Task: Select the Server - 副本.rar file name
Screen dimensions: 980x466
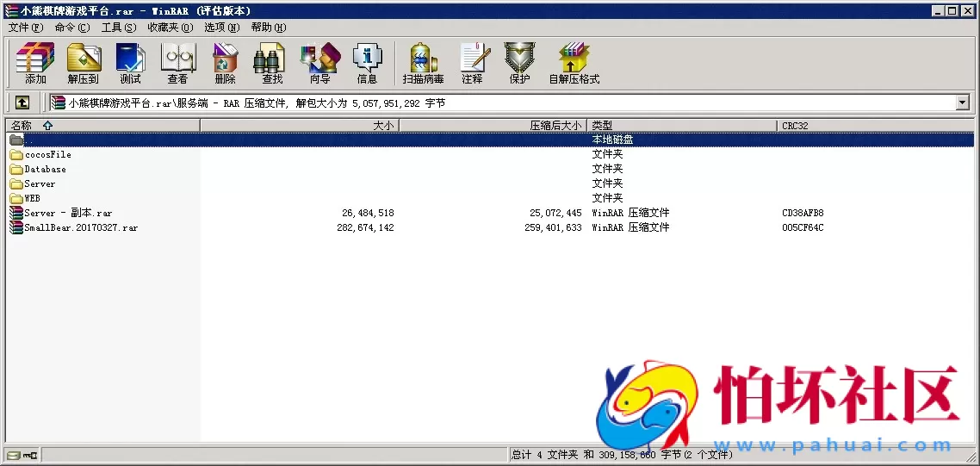Action: 69,214
